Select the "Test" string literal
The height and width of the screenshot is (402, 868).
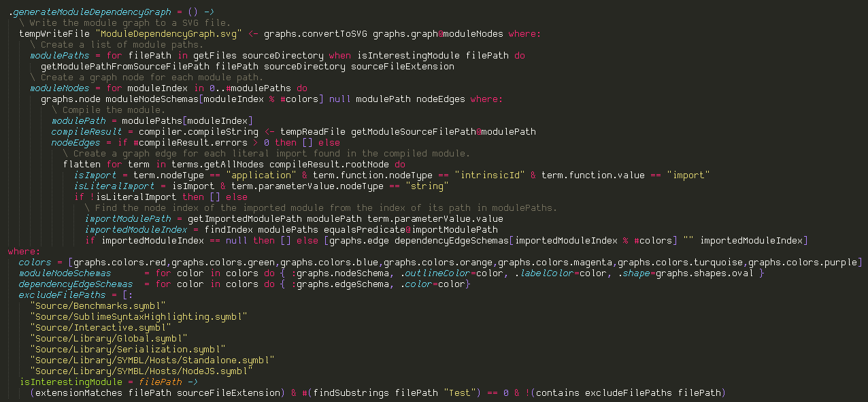click(460, 392)
